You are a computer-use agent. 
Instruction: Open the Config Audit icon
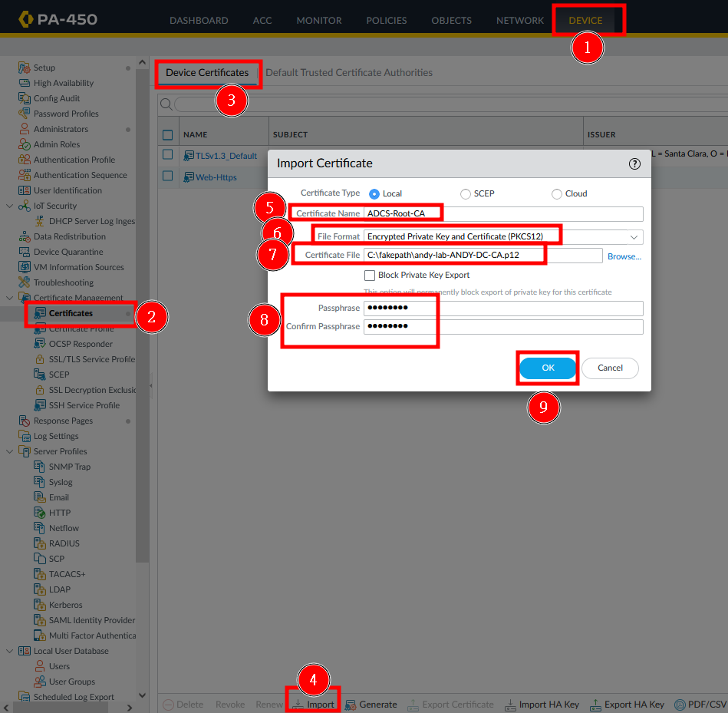(x=24, y=98)
